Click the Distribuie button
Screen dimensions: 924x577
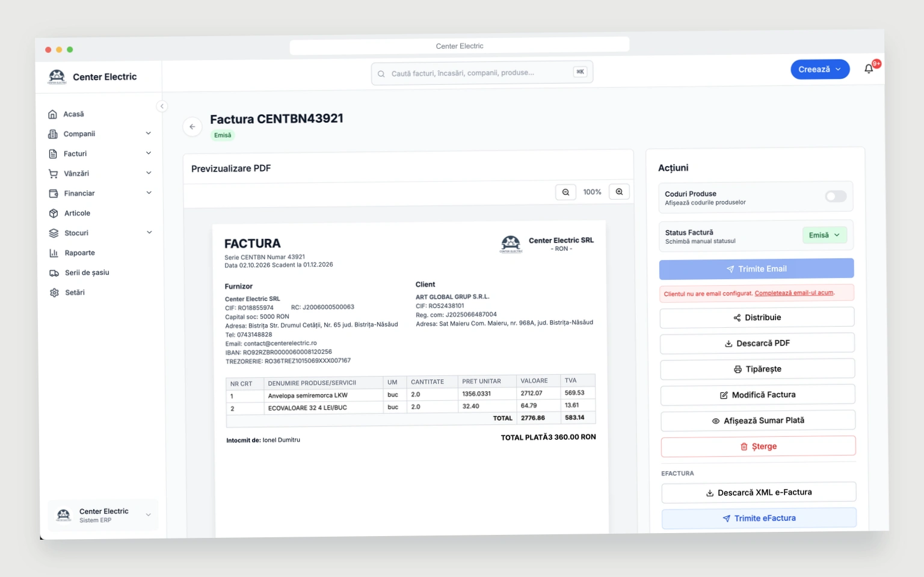pyautogui.click(x=757, y=317)
